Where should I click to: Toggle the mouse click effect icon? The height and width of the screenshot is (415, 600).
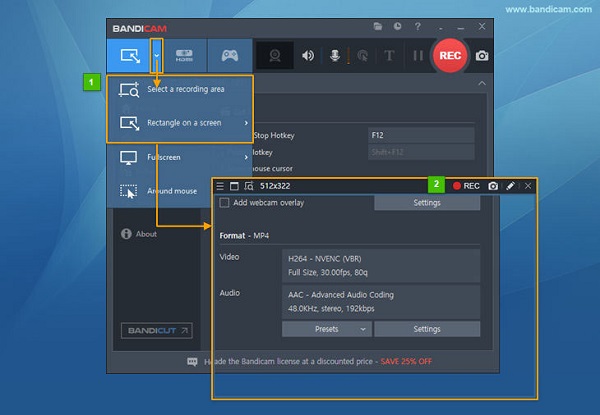(x=363, y=56)
